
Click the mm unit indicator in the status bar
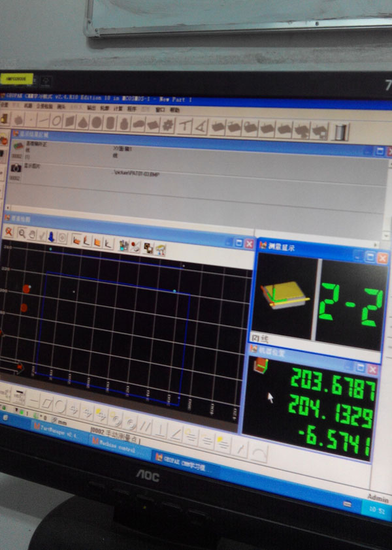(x=63, y=423)
